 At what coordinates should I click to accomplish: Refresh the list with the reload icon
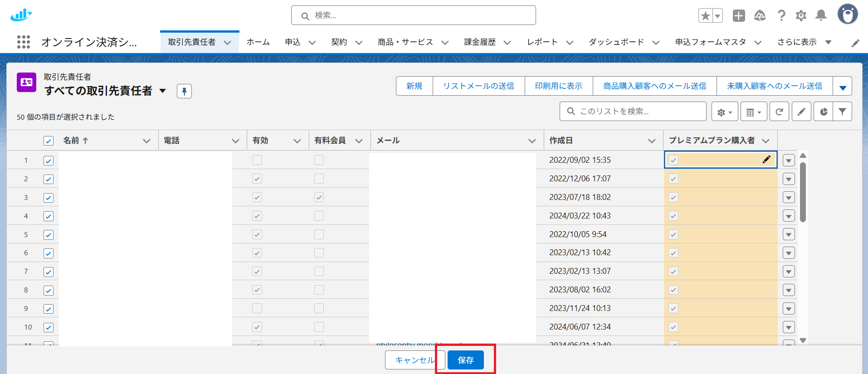point(779,112)
